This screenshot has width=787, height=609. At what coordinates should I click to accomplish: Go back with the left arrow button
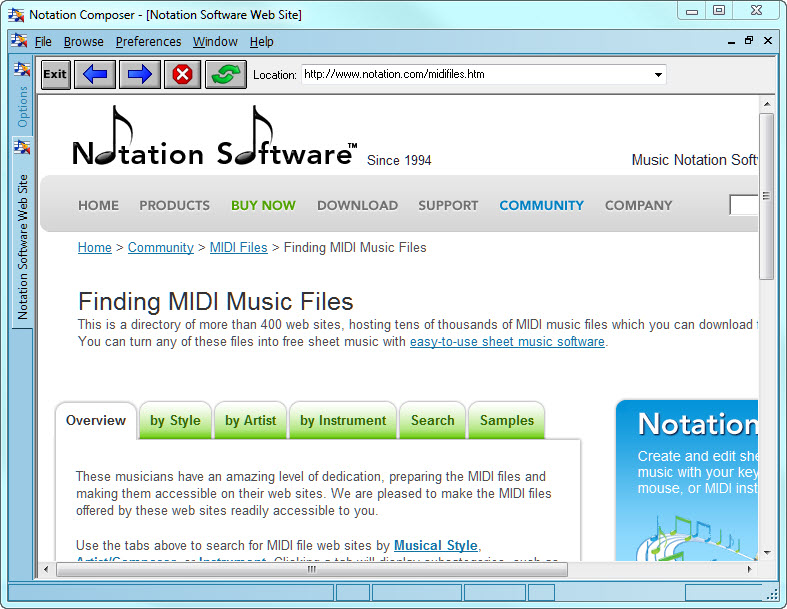[x=95, y=74]
